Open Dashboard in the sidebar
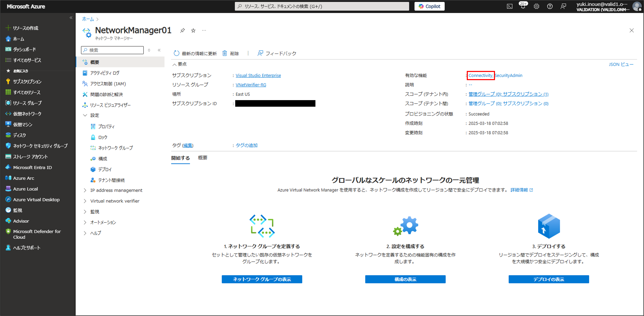This screenshot has height=316, width=644. (x=21, y=49)
